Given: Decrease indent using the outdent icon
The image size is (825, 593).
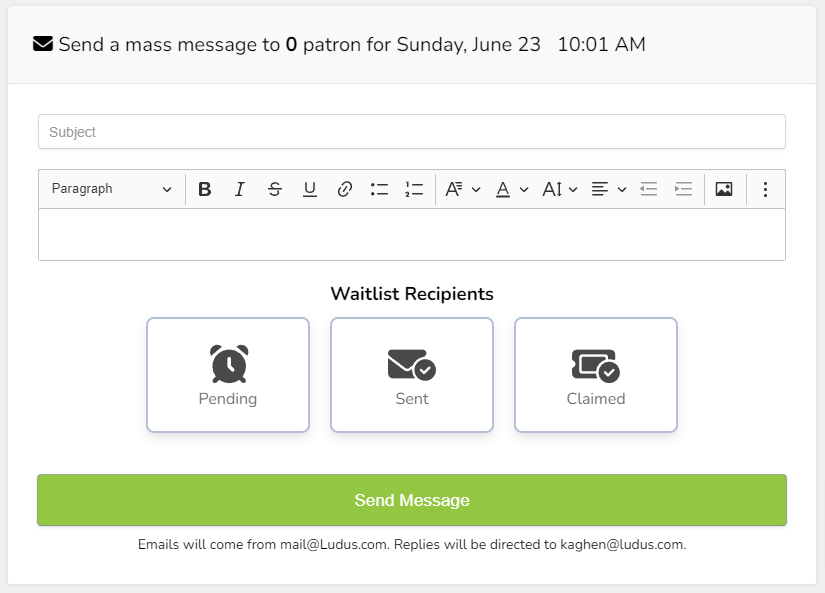Looking at the screenshot, I should pyautogui.click(x=649, y=189).
